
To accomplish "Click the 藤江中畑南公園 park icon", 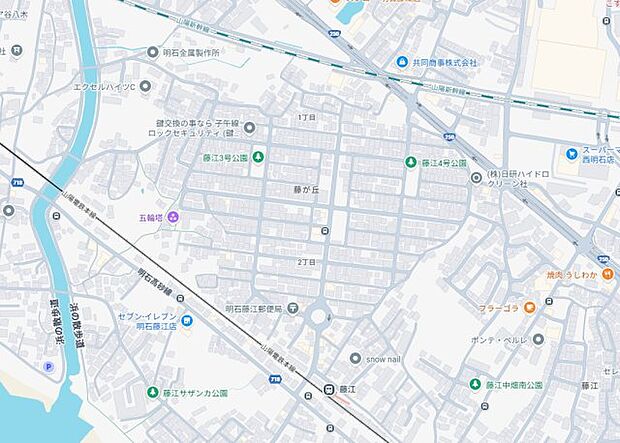I will point(475,384).
